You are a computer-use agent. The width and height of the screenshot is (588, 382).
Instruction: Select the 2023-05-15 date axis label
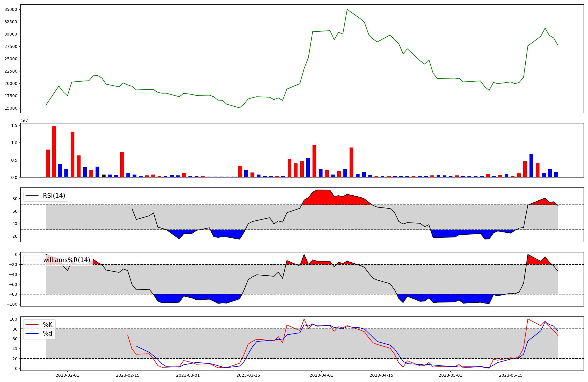[511, 375]
